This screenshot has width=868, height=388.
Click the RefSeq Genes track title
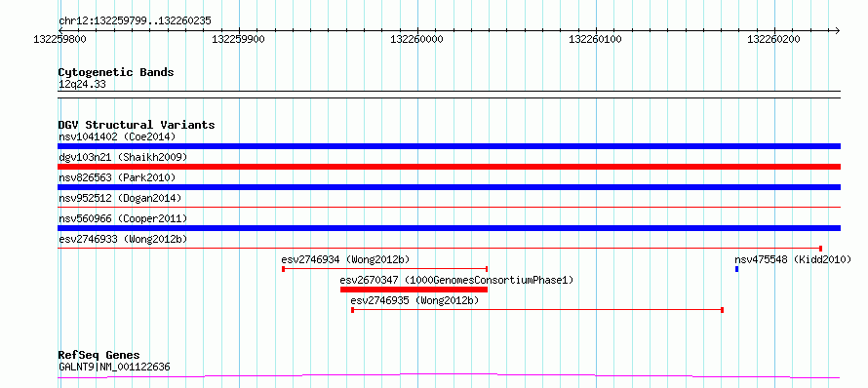tap(99, 355)
